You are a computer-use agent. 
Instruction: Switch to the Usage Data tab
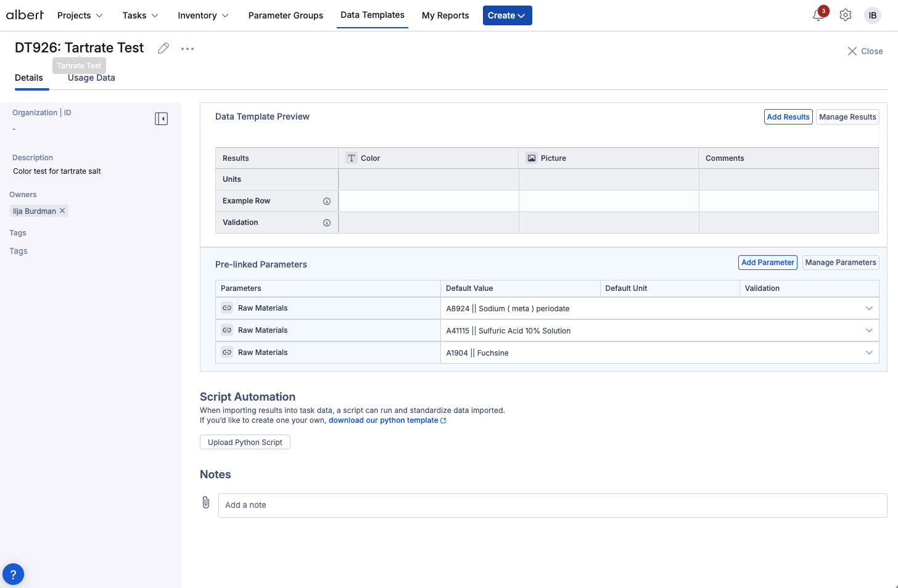(91, 78)
